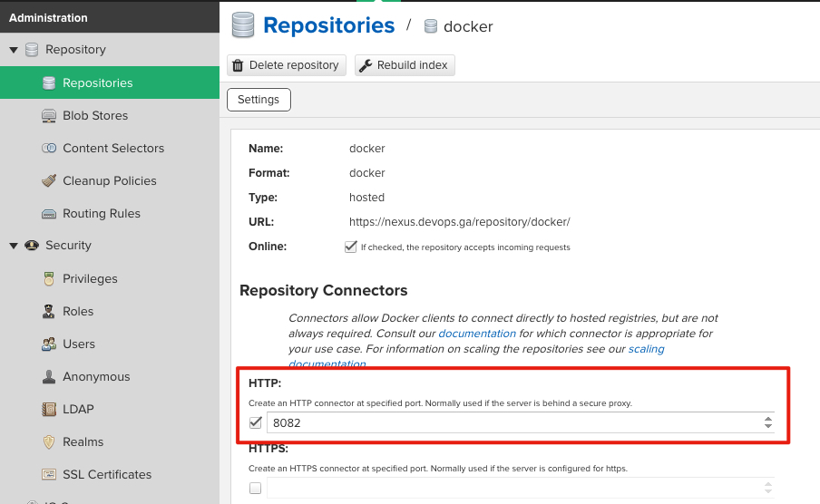Viewport: 820px width, 504px height.
Task: Toggle the Online checkbox
Action: pos(351,247)
